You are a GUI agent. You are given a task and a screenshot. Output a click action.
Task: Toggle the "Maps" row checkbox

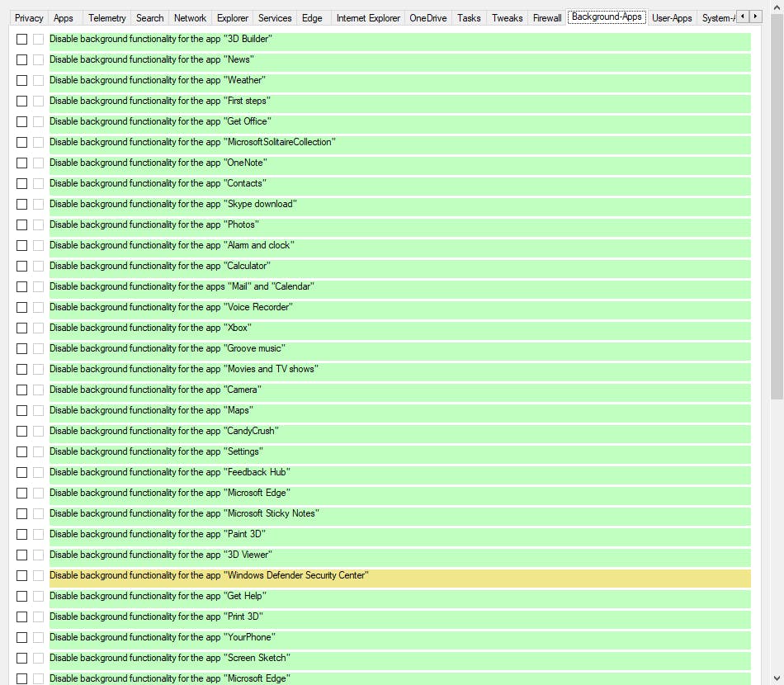(x=21, y=410)
